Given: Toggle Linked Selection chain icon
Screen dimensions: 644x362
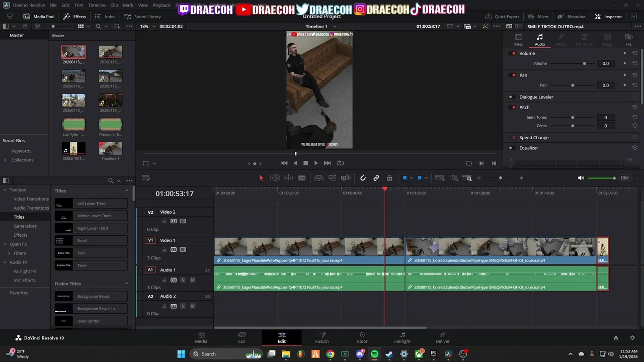Looking at the screenshot, I should pos(376,178).
